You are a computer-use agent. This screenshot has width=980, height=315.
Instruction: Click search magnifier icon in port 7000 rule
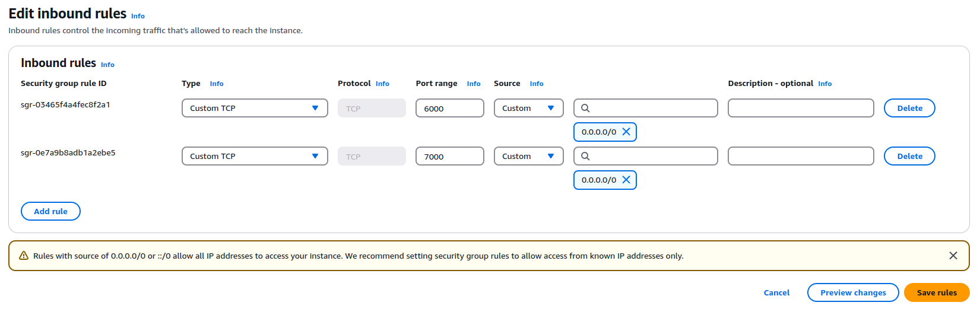[585, 156]
